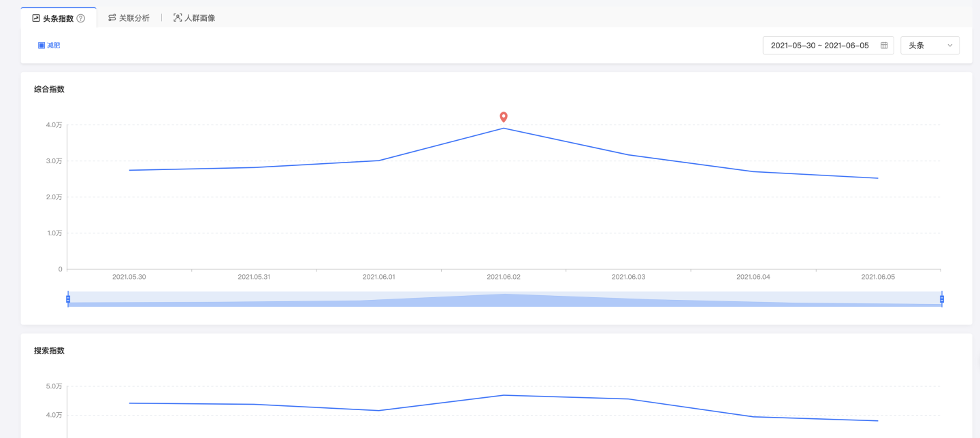Click the right handle of the range slider

click(x=942, y=299)
